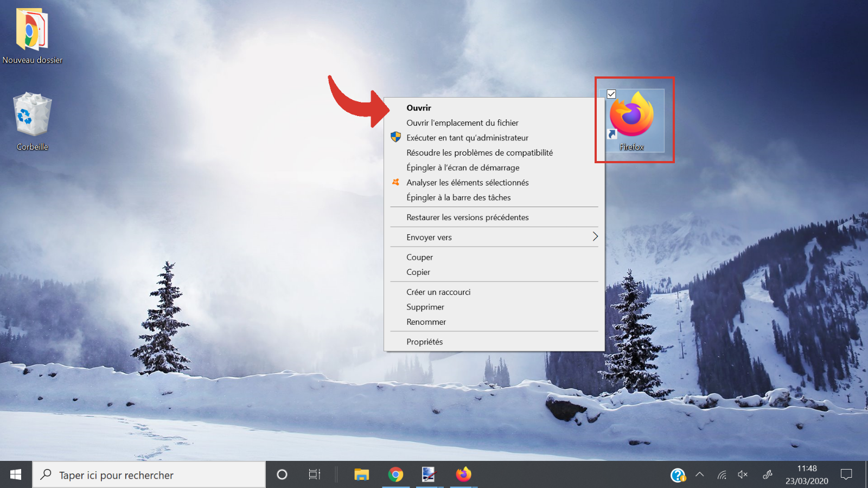
Task: Select Ouvrir from the context menu
Action: 419,107
